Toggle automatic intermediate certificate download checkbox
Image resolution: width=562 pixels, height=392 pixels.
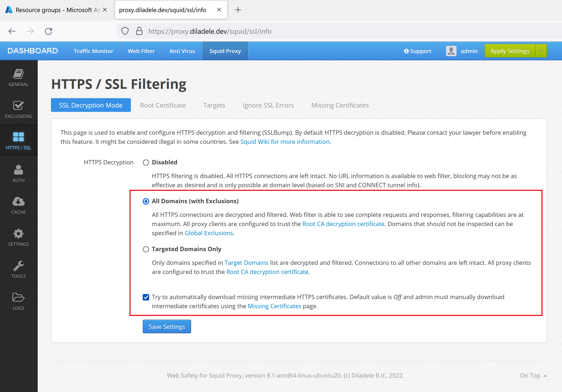pyautogui.click(x=146, y=297)
